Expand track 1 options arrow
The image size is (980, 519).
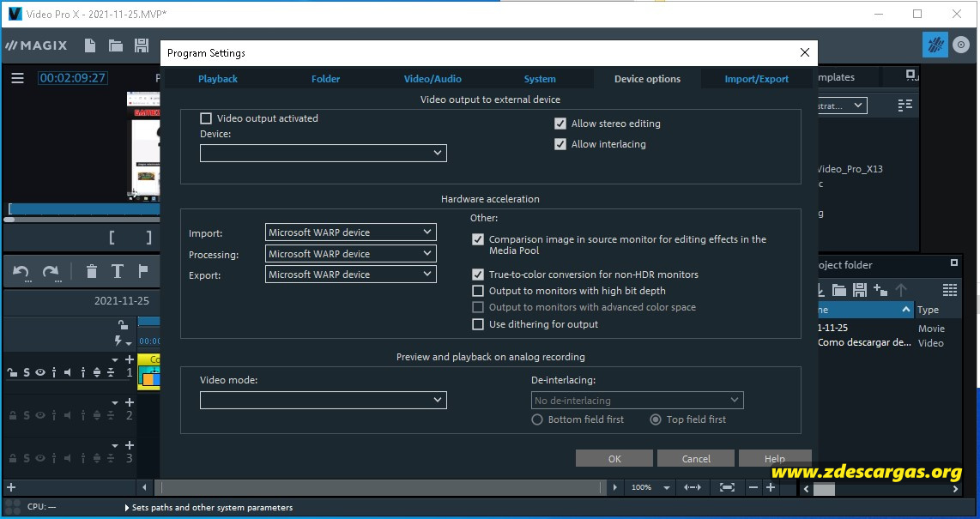pyautogui.click(x=115, y=359)
